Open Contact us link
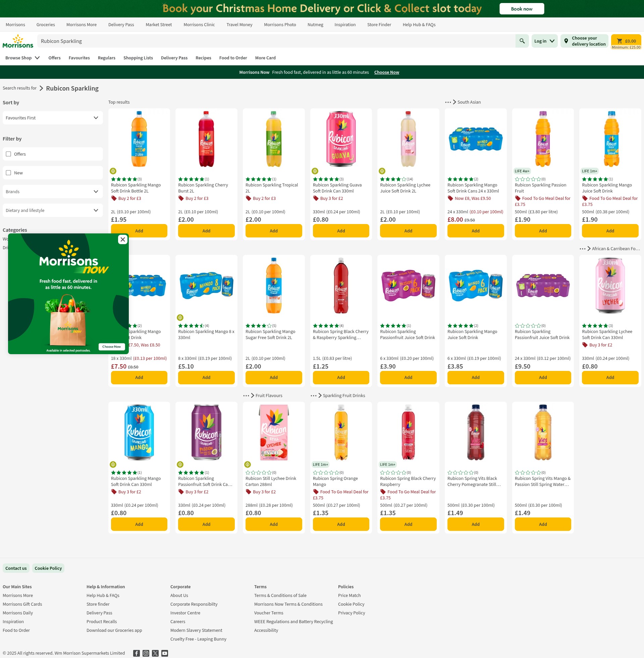The image size is (644, 658). pos(16,568)
